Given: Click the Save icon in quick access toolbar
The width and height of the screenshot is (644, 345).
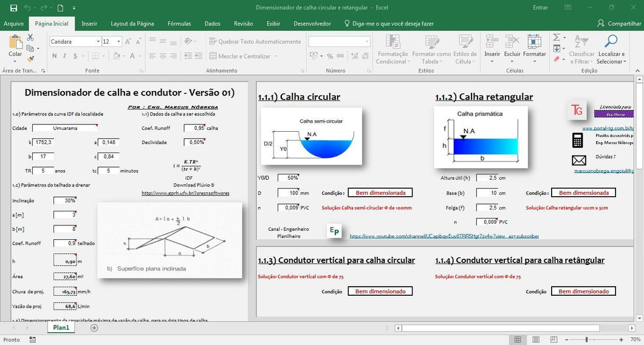Looking at the screenshot, I should (x=13, y=8).
